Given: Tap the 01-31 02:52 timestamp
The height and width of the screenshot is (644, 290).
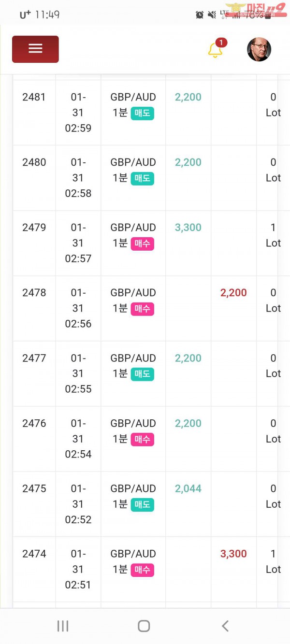Looking at the screenshot, I should coord(78,504).
